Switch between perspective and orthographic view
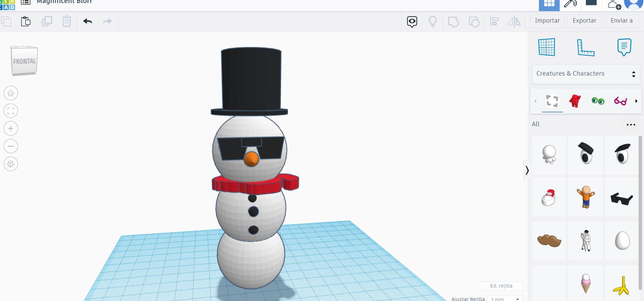 click(11, 164)
